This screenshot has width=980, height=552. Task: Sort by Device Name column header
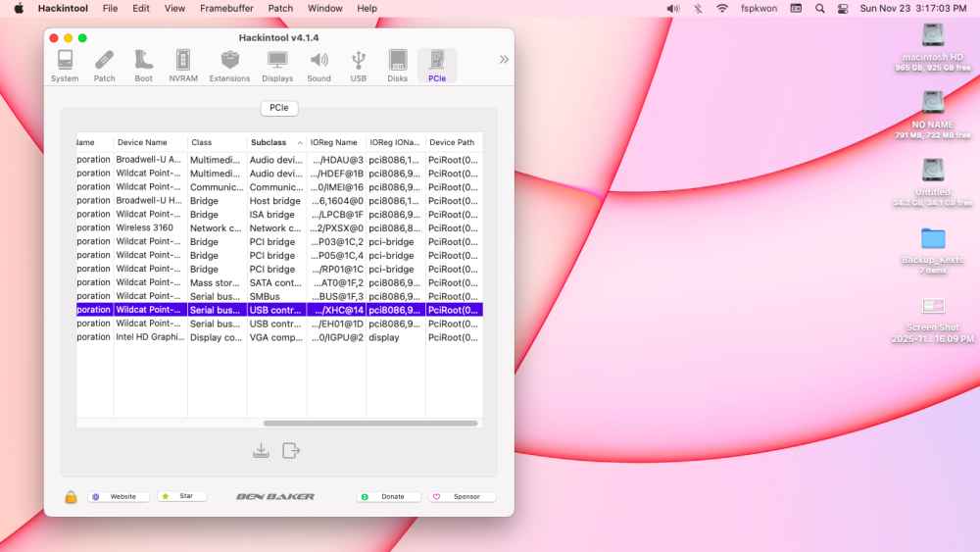[x=150, y=142]
